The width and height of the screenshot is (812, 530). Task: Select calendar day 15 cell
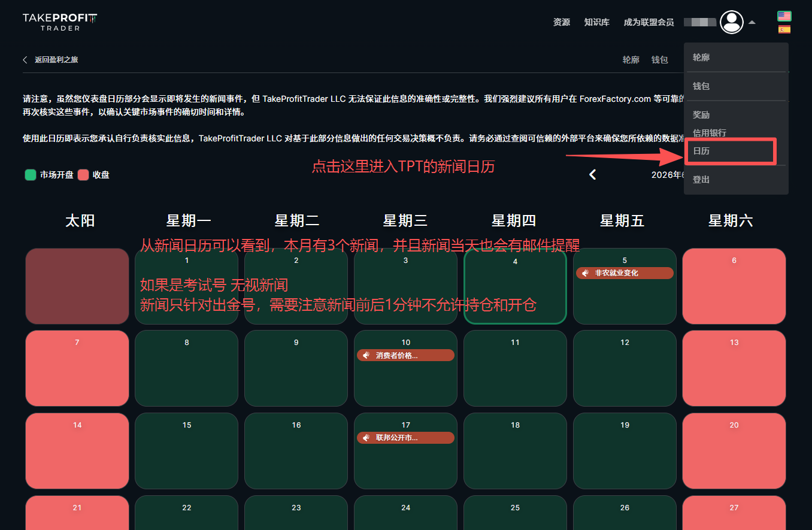(x=187, y=451)
